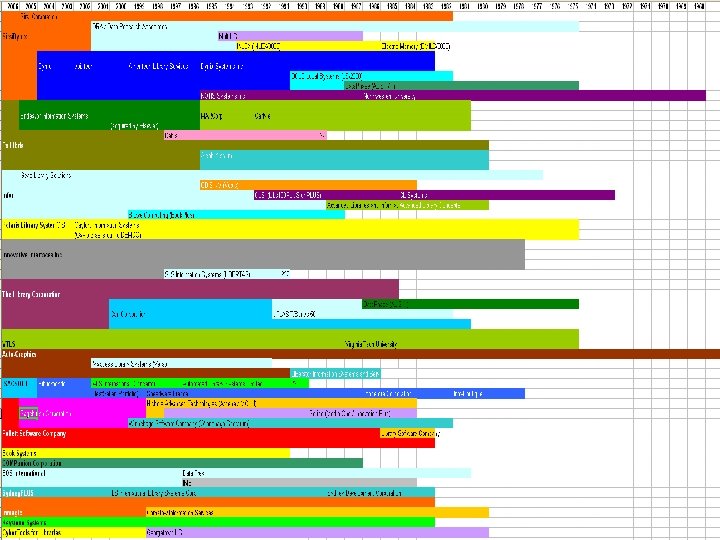Select the Dynix Systems Inc label
The width and height of the screenshot is (720, 540).
click(x=222, y=67)
